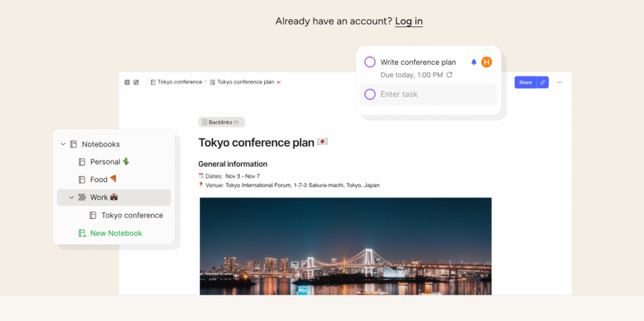Viewport: 644px width, 321px height.
Task: Mark 'Write conference plan' task as complete
Action: click(x=370, y=62)
